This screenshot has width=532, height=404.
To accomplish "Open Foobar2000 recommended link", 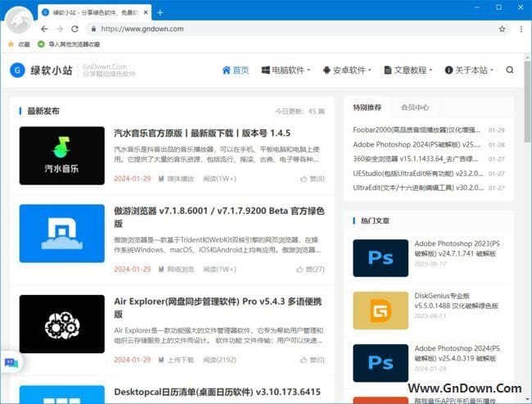I will point(417,130).
